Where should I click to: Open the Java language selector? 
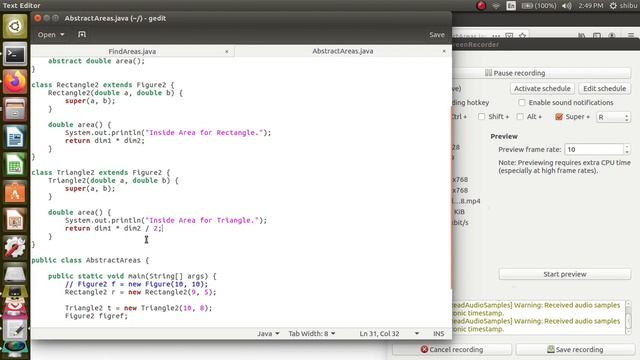[268, 333]
